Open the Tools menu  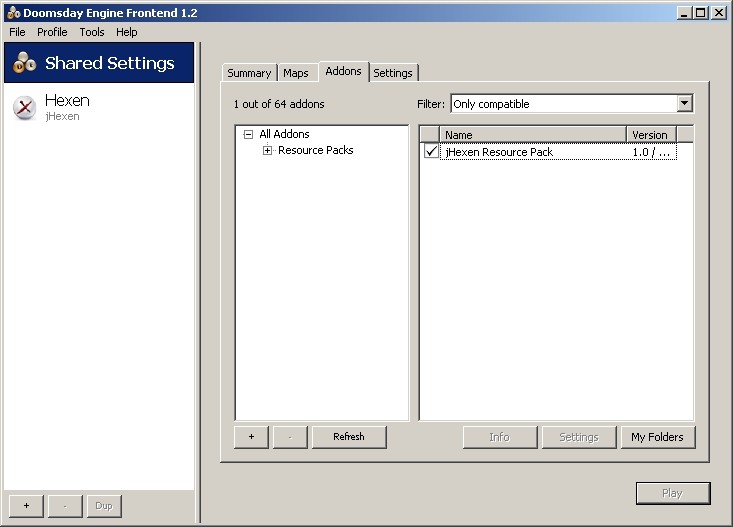click(x=92, y=32)
